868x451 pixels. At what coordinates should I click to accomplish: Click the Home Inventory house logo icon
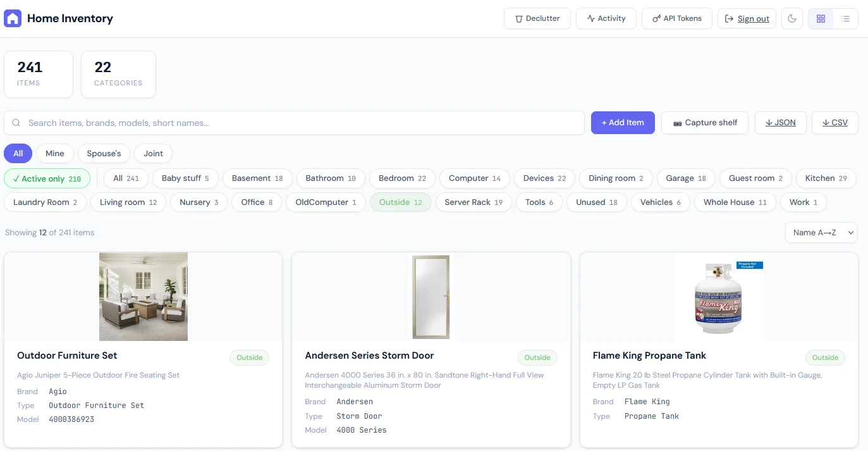pos(13,18)
